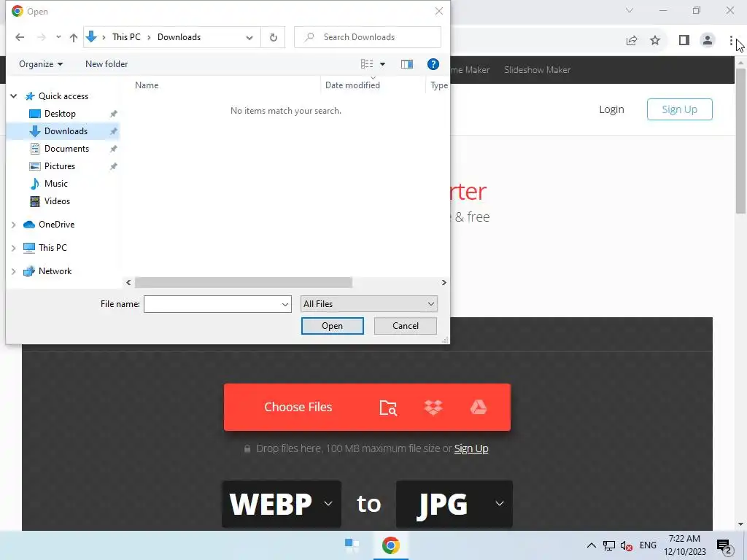Open the notification center icon
747x560 pixels.
[x=724, y=546]
